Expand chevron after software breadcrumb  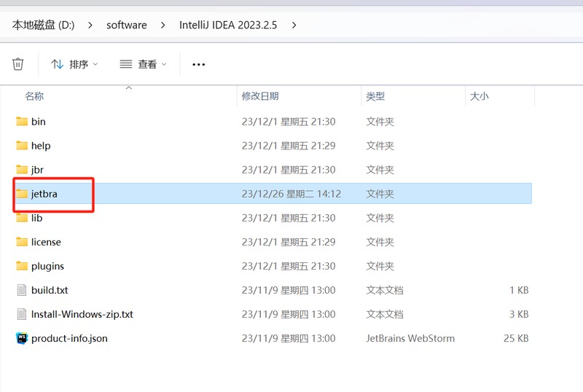163,25
